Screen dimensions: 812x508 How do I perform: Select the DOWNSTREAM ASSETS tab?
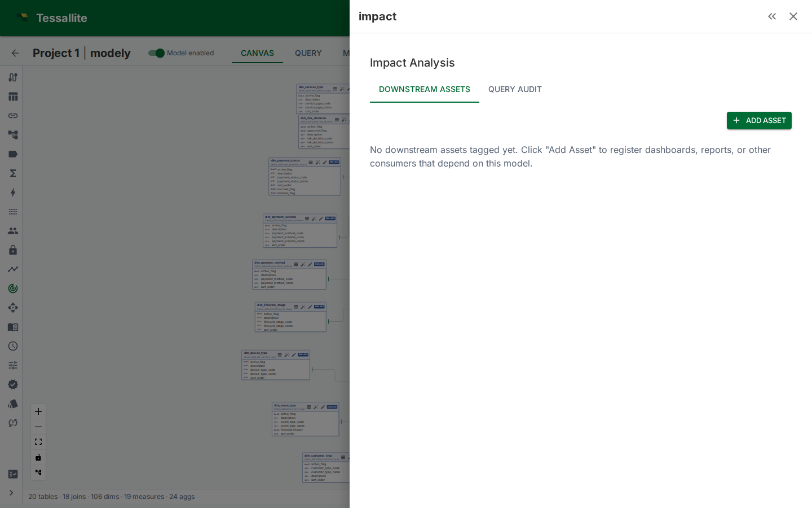pyautogui.click(x=425, y=89)
